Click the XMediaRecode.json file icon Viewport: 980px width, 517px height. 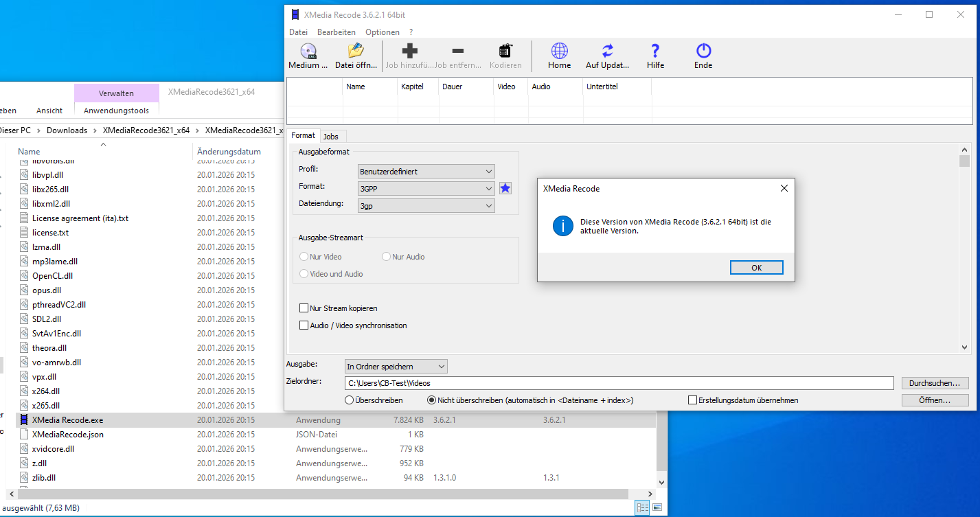(24, 434)
